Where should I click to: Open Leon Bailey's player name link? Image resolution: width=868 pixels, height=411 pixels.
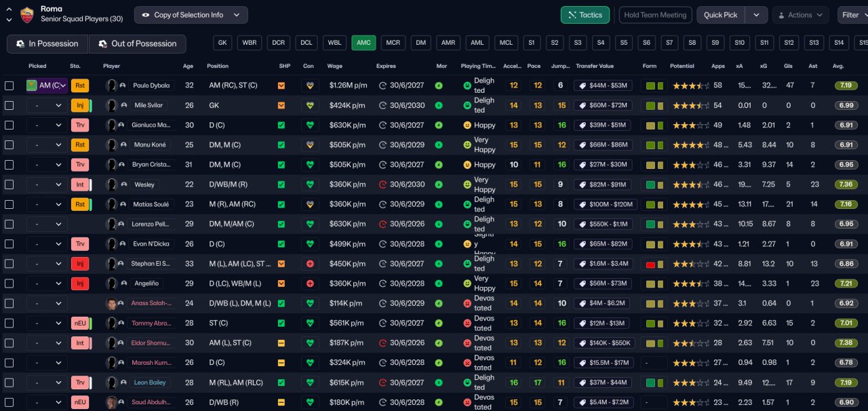151,383
